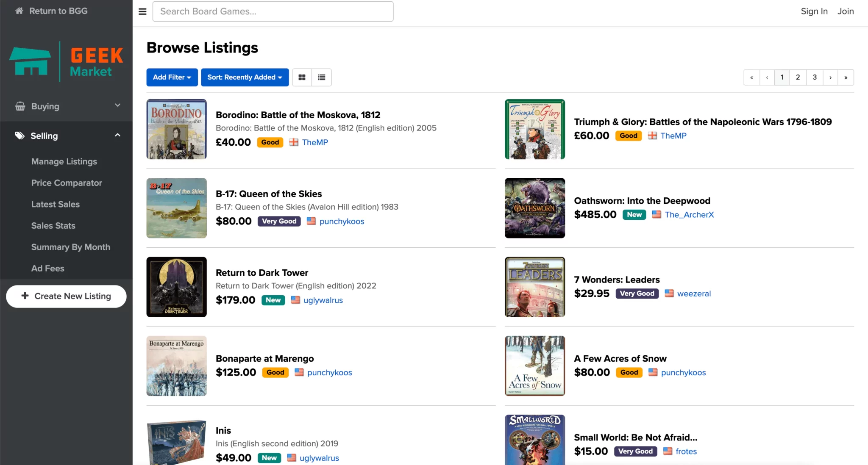Select page 3 in pagination
Image resolution: width=868 pixels, height=465 pixels.
(815, 77)
